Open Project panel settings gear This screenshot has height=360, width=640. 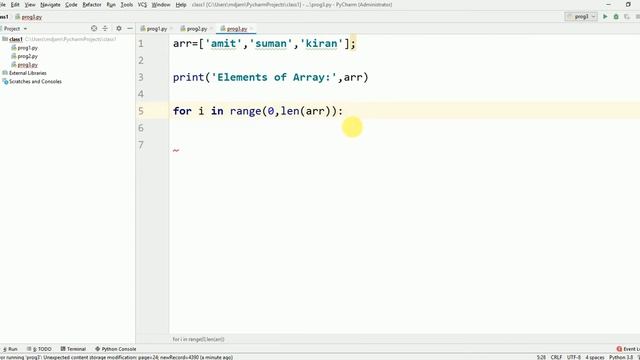point(119,29)
